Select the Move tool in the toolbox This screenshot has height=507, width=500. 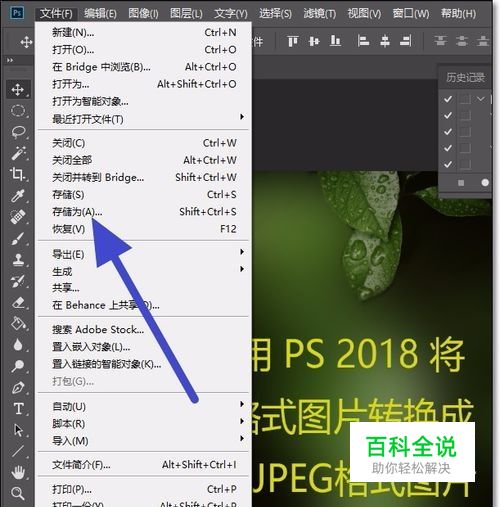pyautogui.click(x=18, y=89)
